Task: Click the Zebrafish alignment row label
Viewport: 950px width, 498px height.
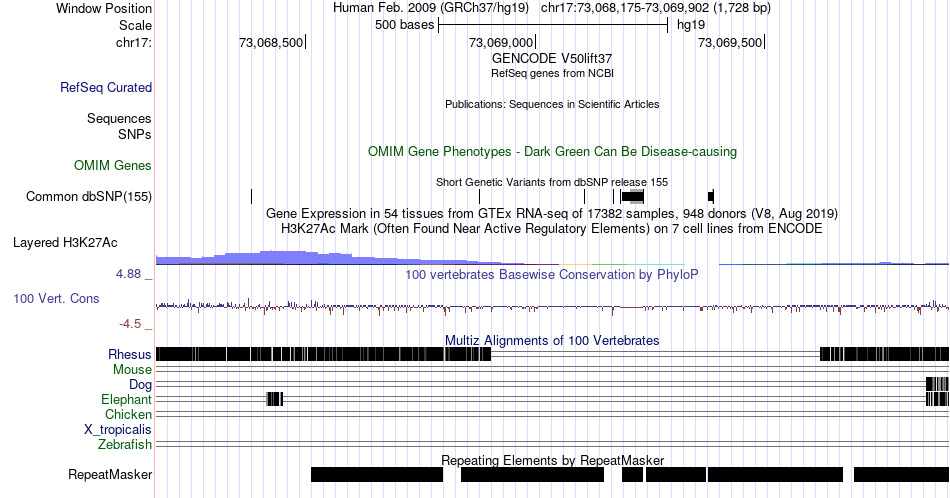Action: click(x=125, y=445)
